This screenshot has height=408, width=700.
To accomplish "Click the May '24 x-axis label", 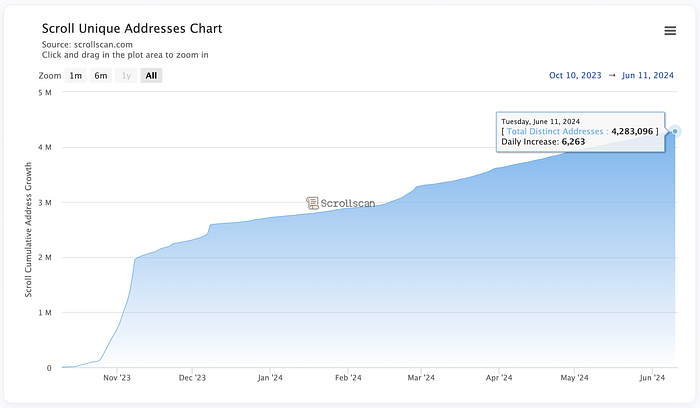I will point(574,378).
